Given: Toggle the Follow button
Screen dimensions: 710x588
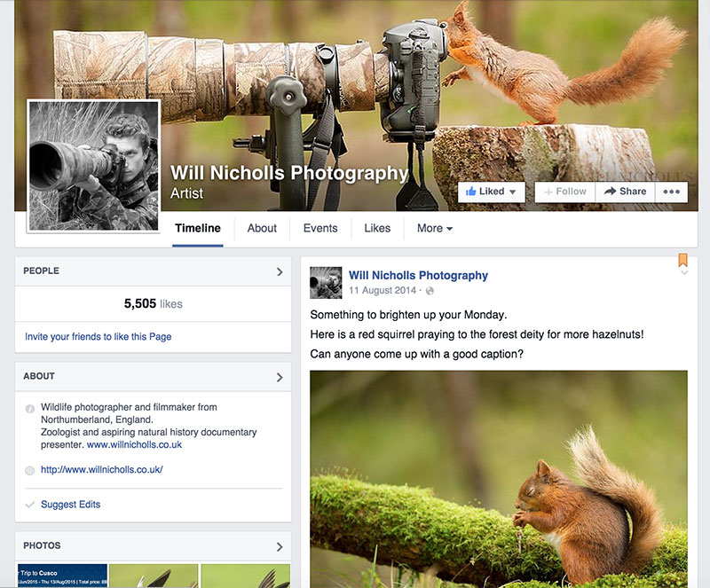Looking at the screenshot, I should click(x=564, y=192).
